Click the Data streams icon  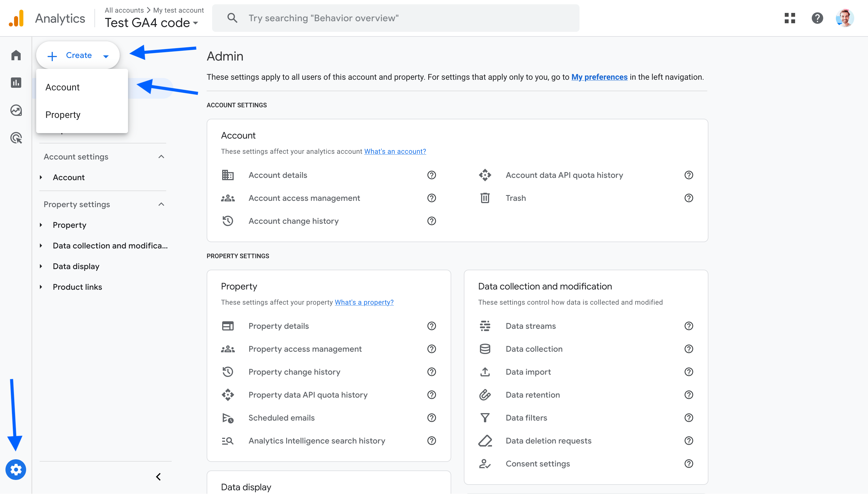tap(485, 326)
